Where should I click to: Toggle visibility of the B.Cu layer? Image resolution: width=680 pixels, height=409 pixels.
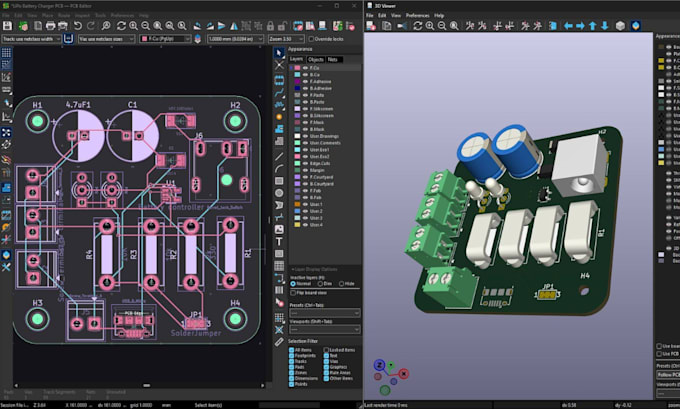pyautogui.click(x=305, y=75)
